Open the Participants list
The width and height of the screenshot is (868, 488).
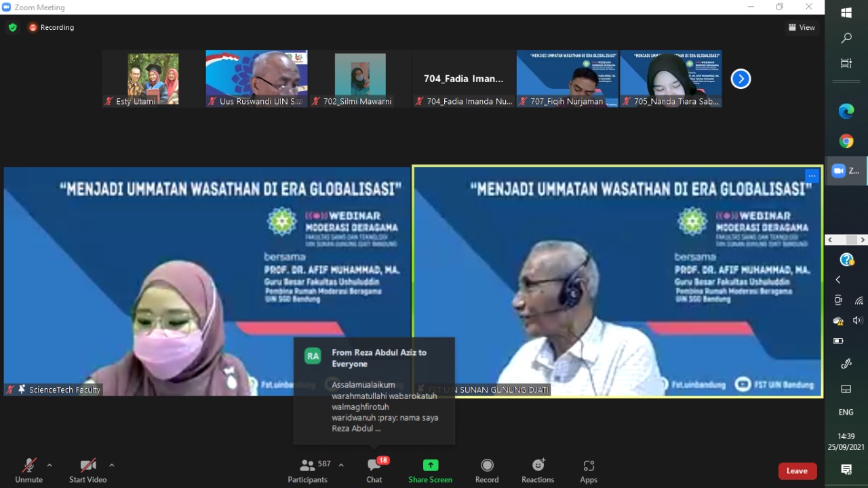pyautogui.click(x=308, y=470)
